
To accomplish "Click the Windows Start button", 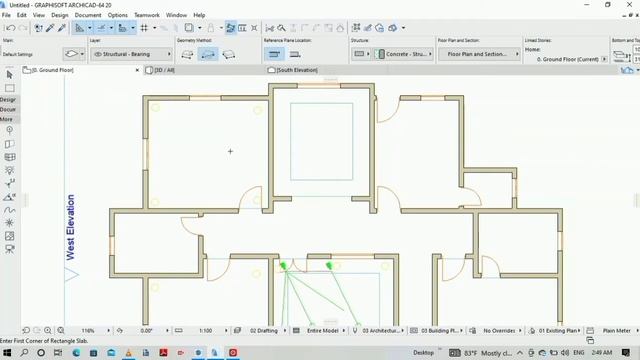I will [x=7, y=352].
